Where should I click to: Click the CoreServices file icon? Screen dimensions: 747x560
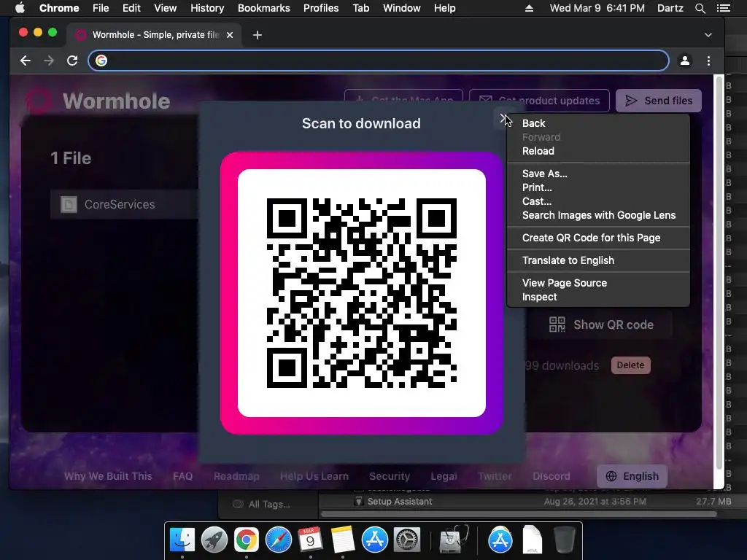(x=69, y=204)
